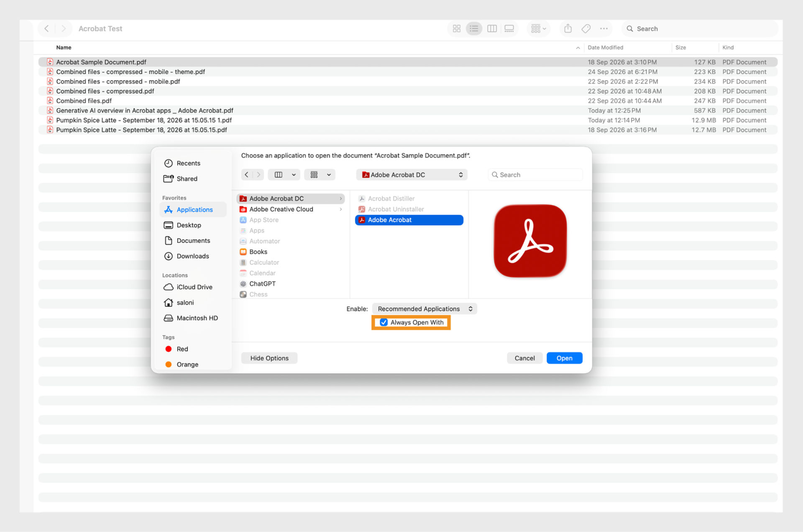Screen dimensions: 803x532
Task: Click the Hide Options button
Action: tap(269, 358)
